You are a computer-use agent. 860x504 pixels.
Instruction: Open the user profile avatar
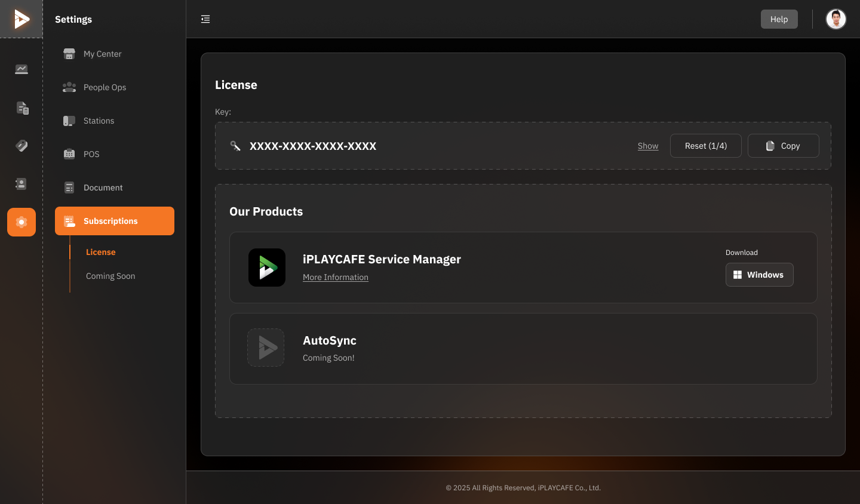[836, 19]
